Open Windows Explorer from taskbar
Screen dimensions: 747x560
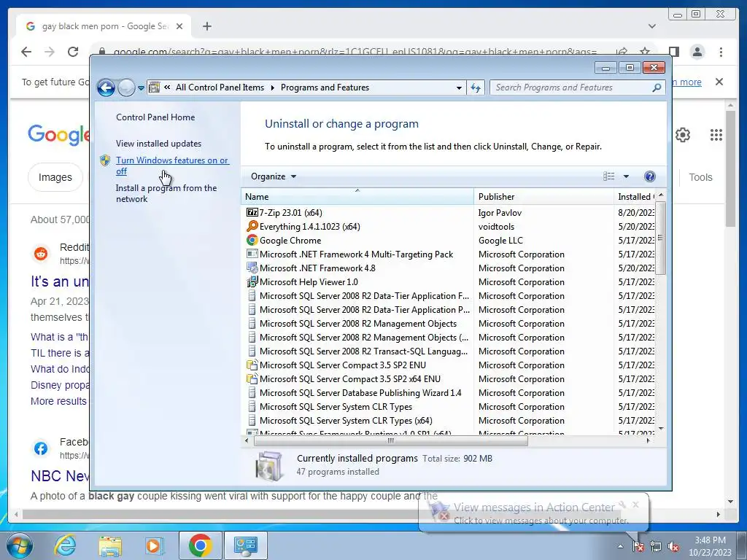click(110, 545)
